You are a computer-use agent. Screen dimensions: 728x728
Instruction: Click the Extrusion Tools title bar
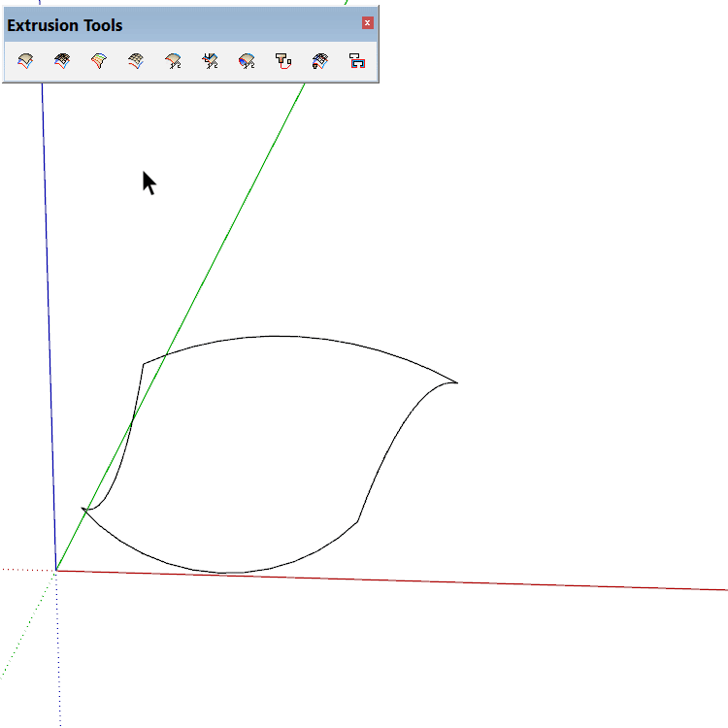191,24
